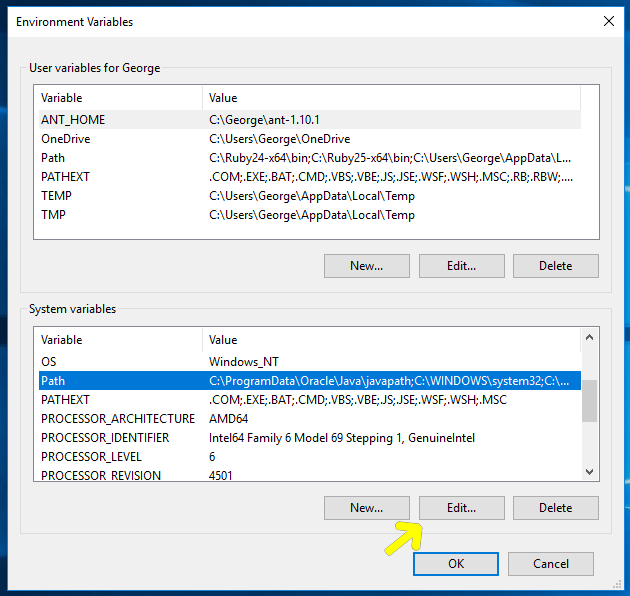The width and height of the screenshot is (630, 596).
Task: Click New button for user variables
Action: pos(367,266)
